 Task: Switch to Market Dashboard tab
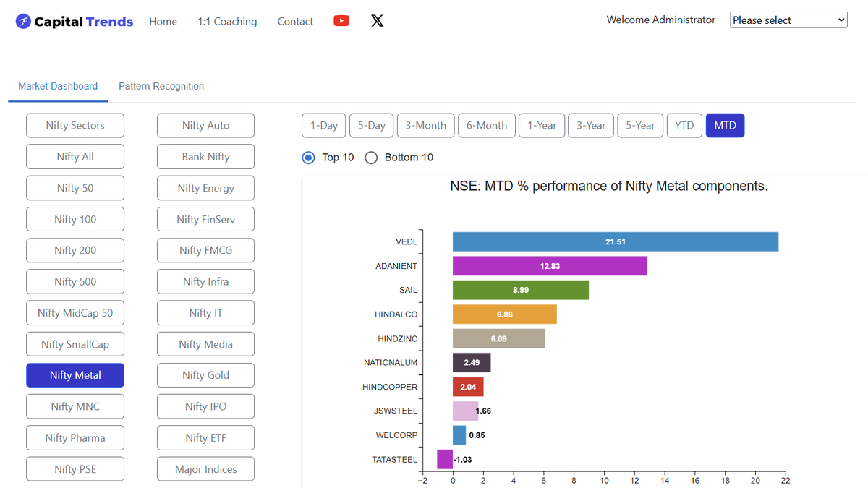click(58, 86)
